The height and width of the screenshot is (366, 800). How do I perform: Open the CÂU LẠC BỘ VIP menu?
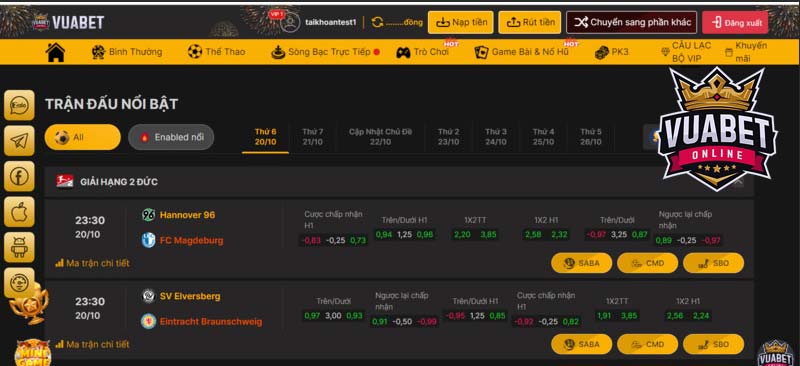click(686, 52)
